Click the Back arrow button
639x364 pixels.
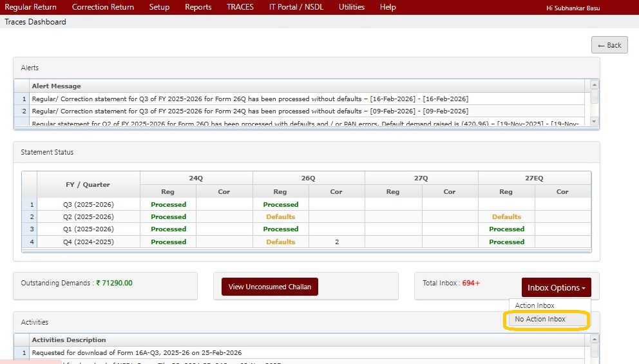(609, 45)
